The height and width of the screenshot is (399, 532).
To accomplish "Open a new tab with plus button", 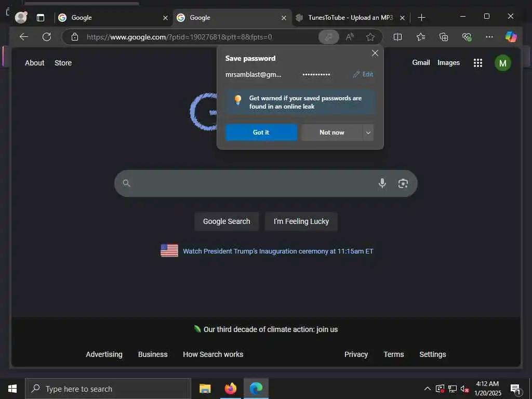I will 421,17.
